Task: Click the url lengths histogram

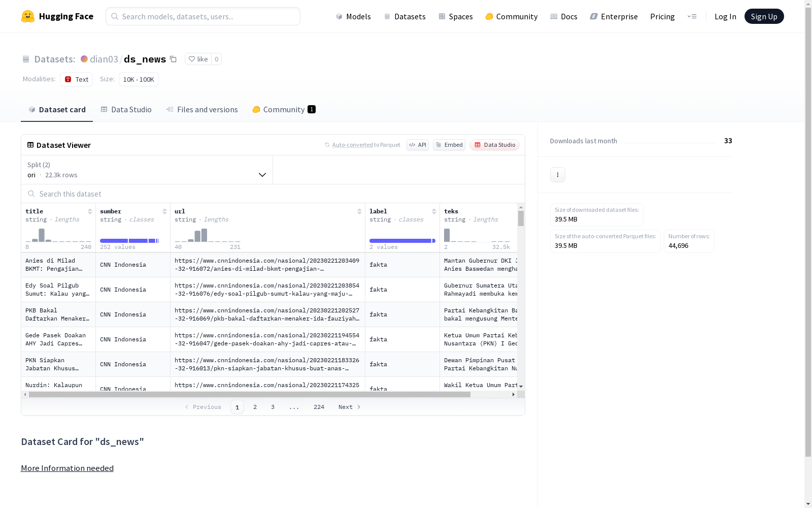Action: (208, 235)
